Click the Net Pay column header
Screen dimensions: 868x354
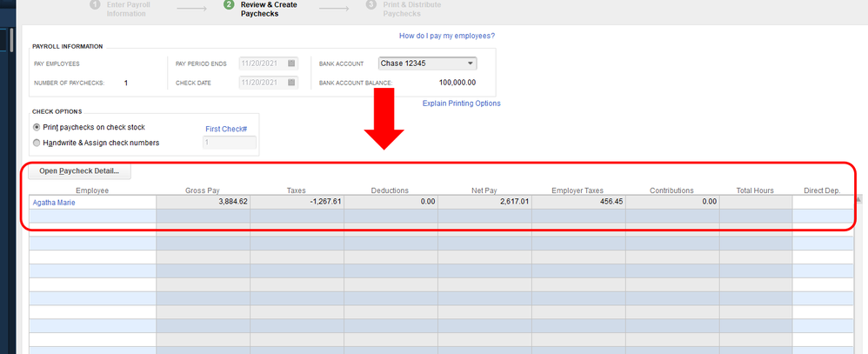click(x=484, y=190)
